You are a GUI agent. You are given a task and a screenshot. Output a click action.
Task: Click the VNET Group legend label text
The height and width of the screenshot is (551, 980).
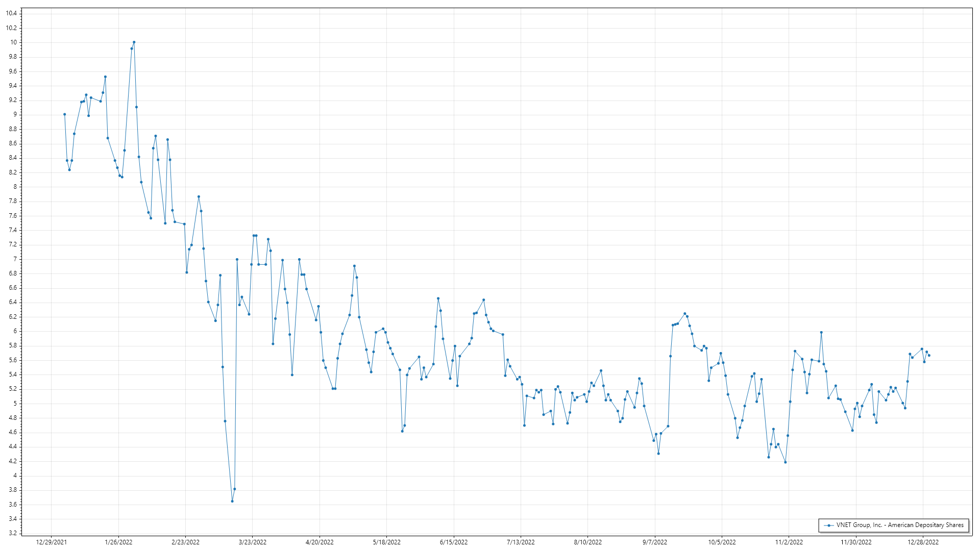click(x=900, y=525)
